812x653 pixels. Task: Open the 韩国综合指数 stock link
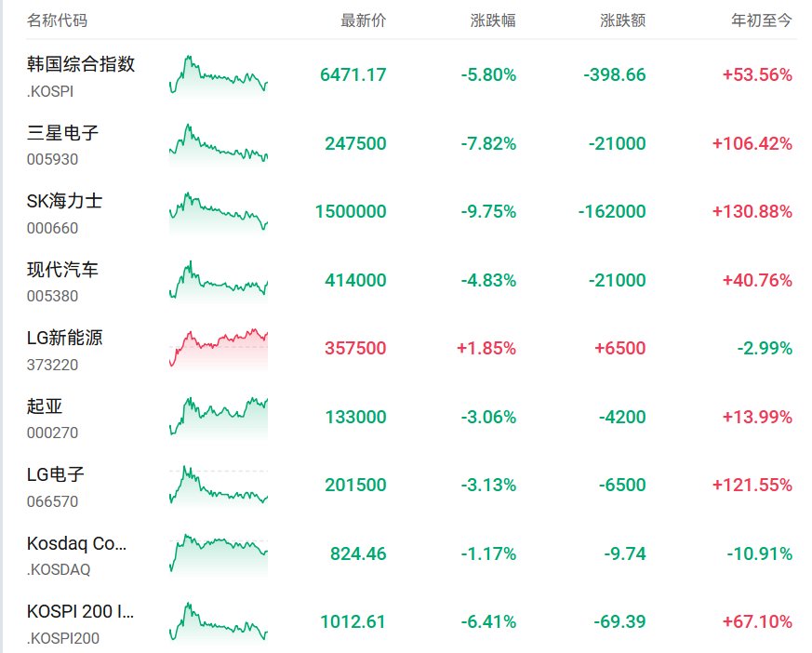click(81, 64)
